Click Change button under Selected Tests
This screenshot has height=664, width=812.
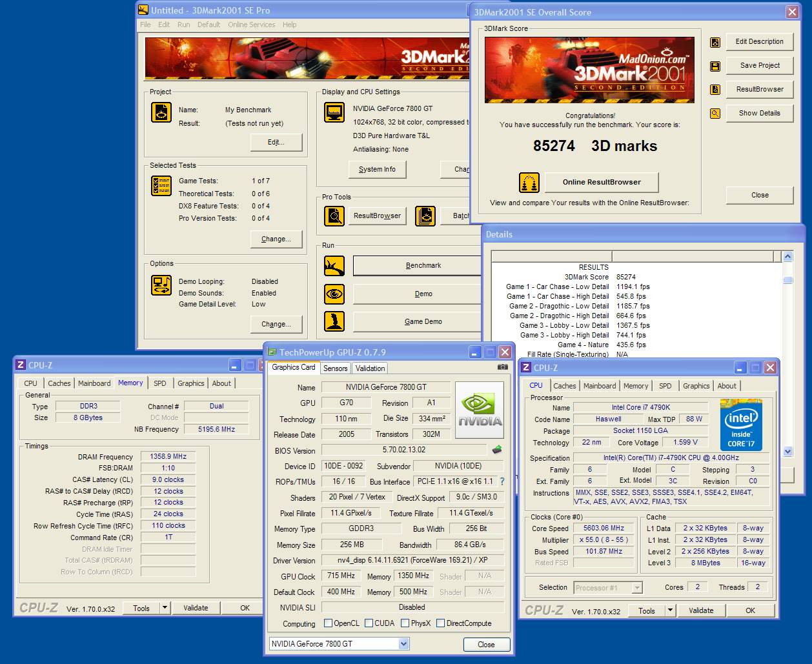pos(276,239)
